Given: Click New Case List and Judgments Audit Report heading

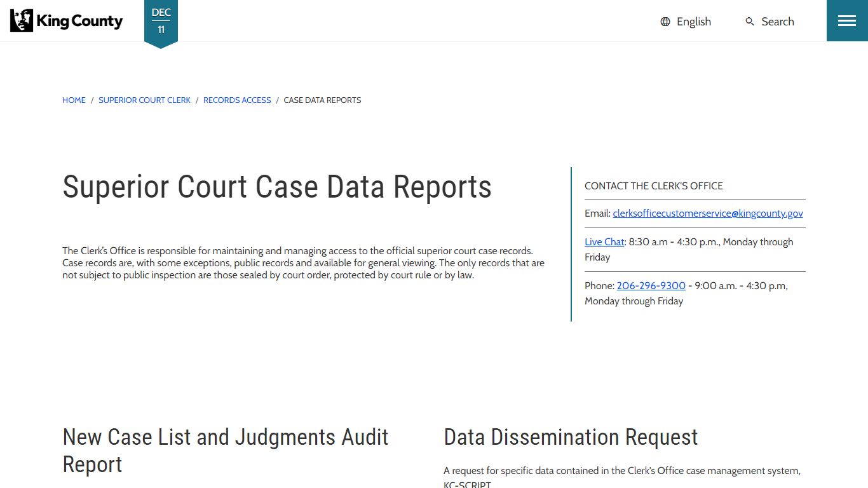Looking at the screenshot, I should coord(226,451).
